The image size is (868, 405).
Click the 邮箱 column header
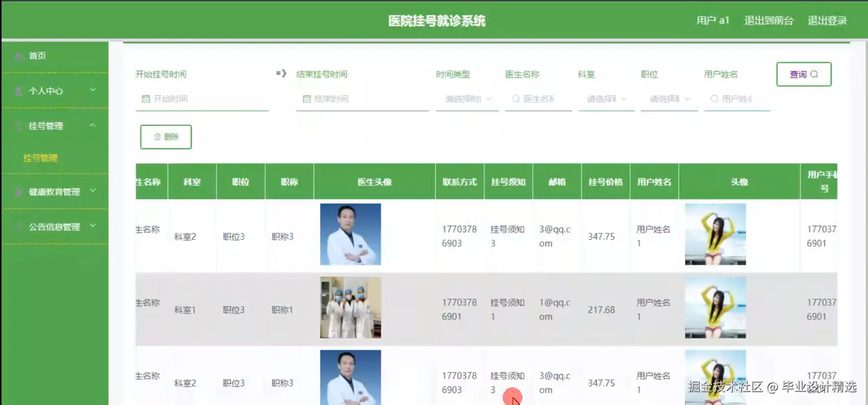click(x=557, y=182)
